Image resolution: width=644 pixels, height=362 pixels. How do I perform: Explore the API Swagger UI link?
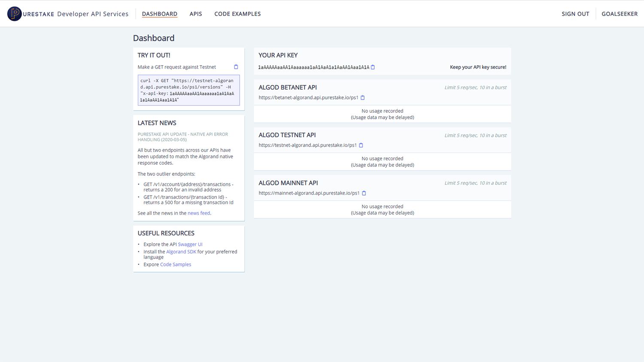pyautogui.click(x=190, y=244)
